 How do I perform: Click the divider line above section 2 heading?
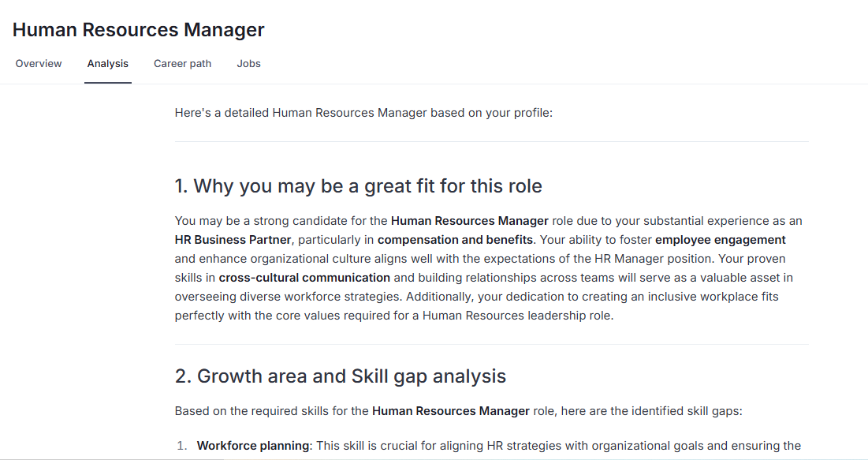pyautogui.click(x=491, y=345)
